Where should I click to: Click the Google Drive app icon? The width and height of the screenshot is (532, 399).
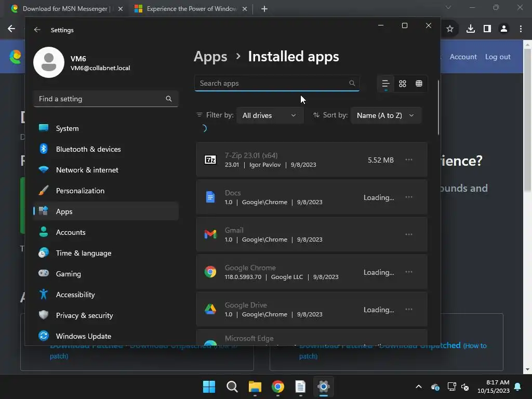(210, 309)
